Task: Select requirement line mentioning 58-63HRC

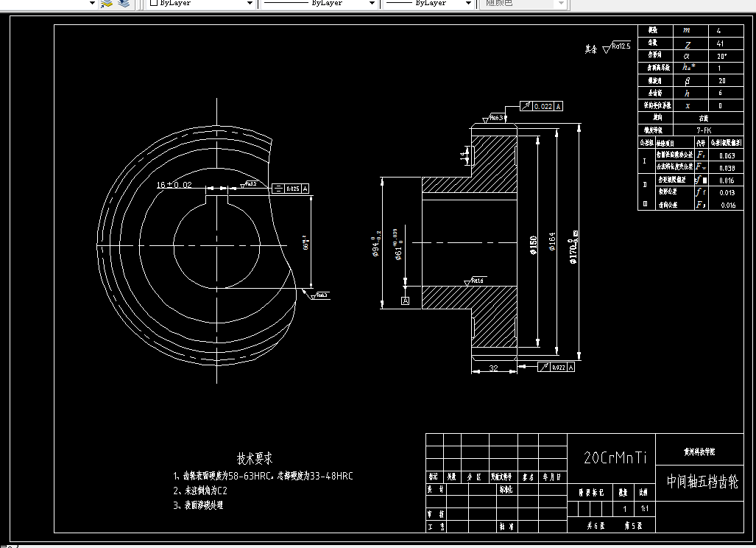Action: tap(264, 476)
